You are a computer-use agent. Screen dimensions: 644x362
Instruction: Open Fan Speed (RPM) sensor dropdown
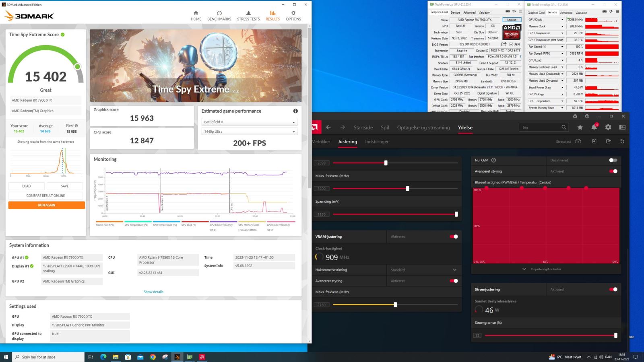(562, 53)
